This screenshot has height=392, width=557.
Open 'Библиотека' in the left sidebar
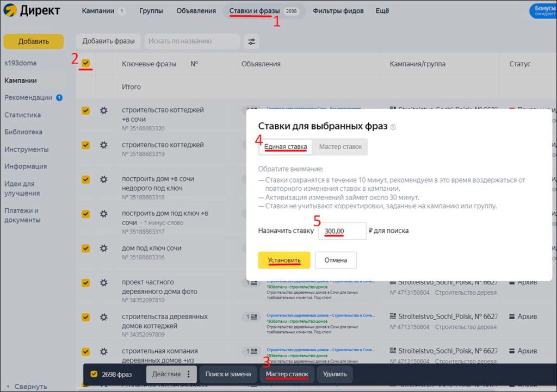pyautogui.click(x=23, y=132)
